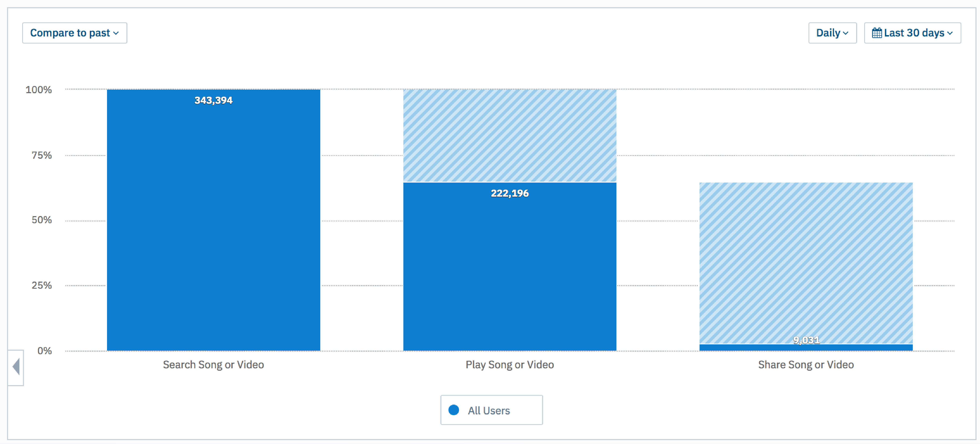Click the chevron arrow on the Daily button
This screenshot has width=980, height=444.
coord(845,33)
